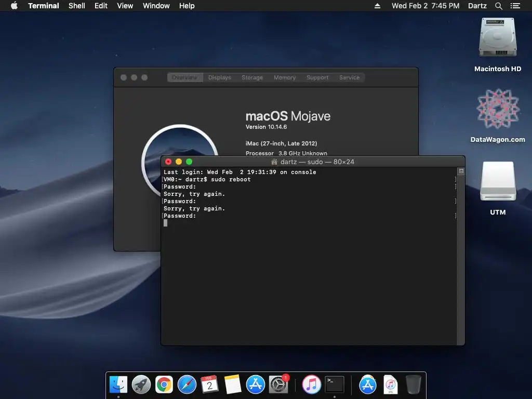532x399 pixels.
Task: Click the Terminal icon in the Dock
Action: [335, 384]
